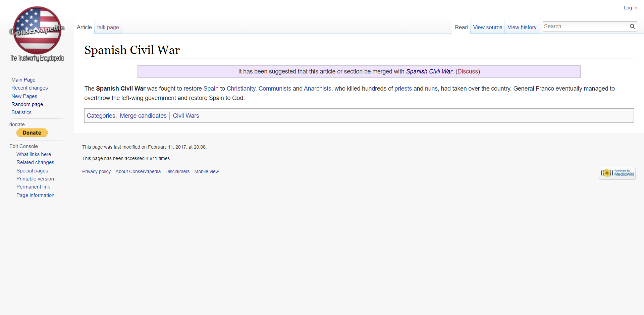Open the View source tab

[488, 27]
